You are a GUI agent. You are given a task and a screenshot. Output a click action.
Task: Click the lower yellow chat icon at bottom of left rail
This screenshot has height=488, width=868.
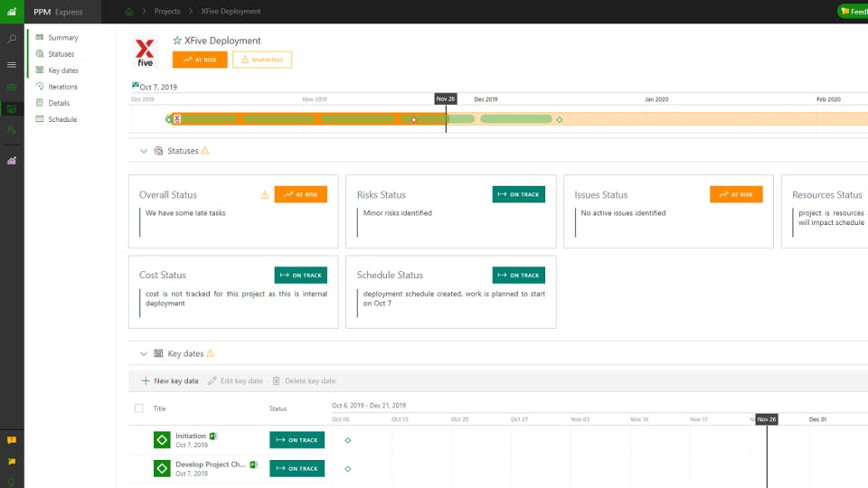click(12, 462)
